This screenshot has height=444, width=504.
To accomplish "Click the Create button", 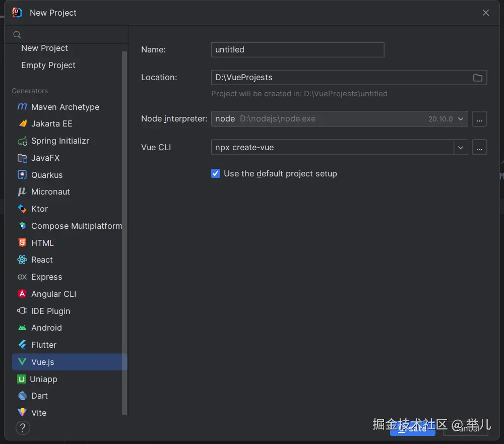I will point(412,428).
